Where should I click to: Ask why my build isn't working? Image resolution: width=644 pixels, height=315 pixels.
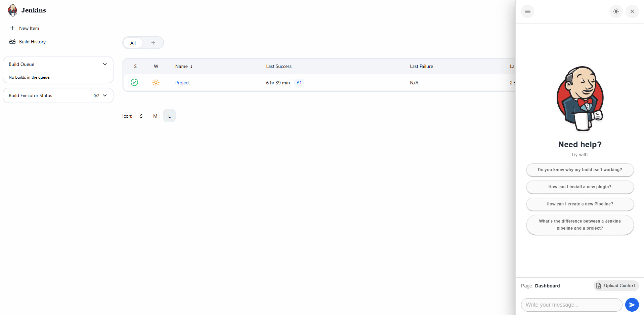[x=580, y=170]
